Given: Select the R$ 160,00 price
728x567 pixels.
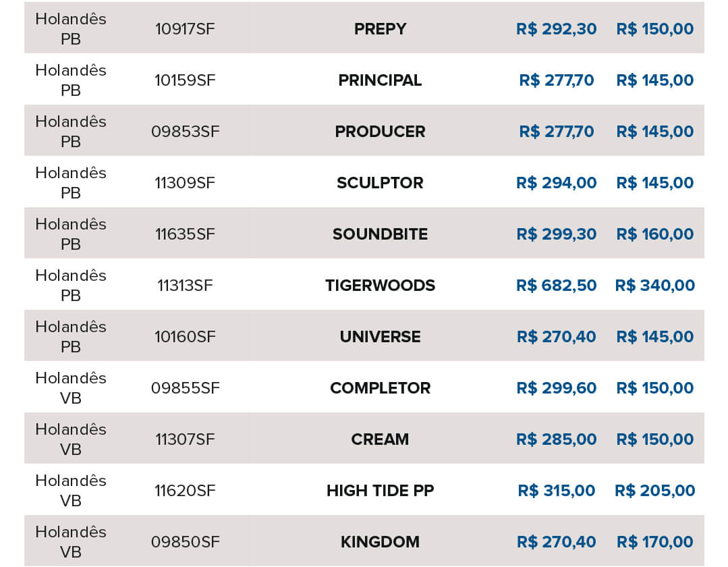Looking at the screenshot, I should click(654, 234).
